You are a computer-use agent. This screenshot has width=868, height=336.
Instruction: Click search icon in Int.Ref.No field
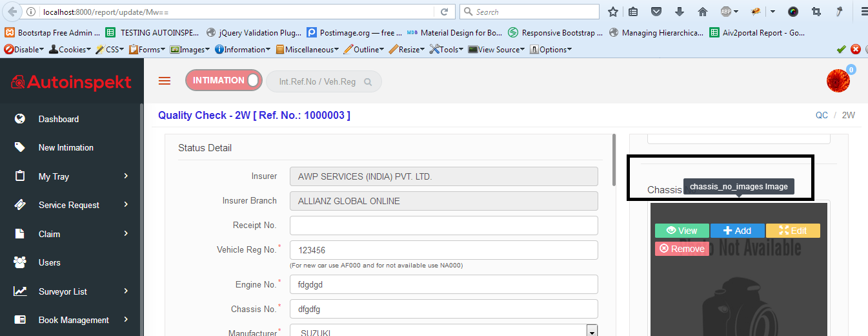coord(368,82)
